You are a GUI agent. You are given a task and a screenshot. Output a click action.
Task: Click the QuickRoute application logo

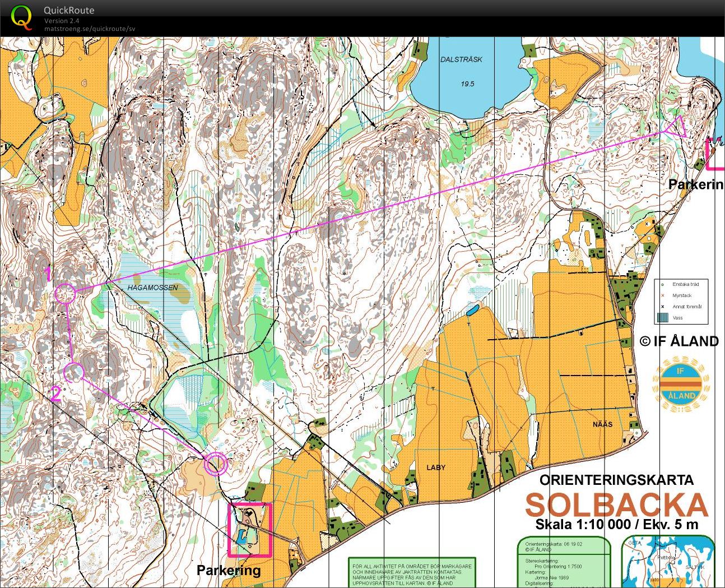point(21,16)
